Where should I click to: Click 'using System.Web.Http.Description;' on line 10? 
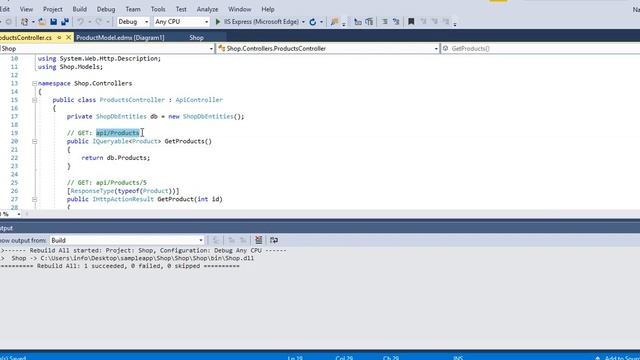pos(99,58)
